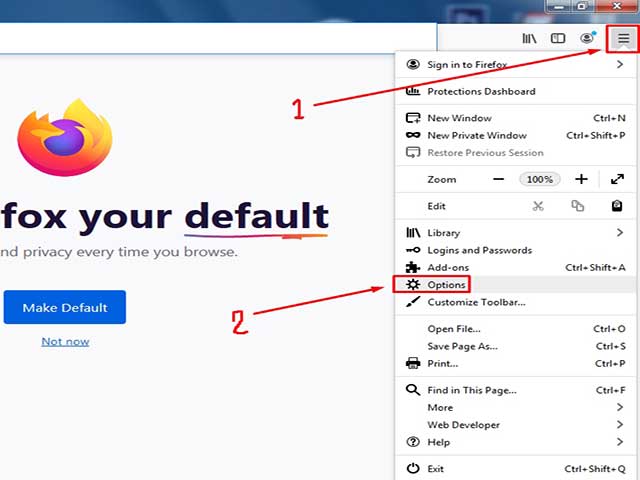Open the Add-ons menu entry
640x480 pixels.
(x=515, y=267)
